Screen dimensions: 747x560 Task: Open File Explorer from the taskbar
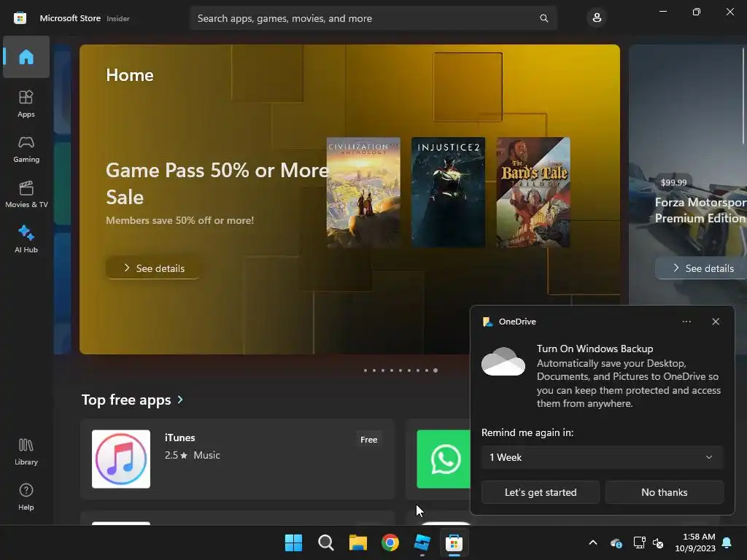[x=357, y=542]
